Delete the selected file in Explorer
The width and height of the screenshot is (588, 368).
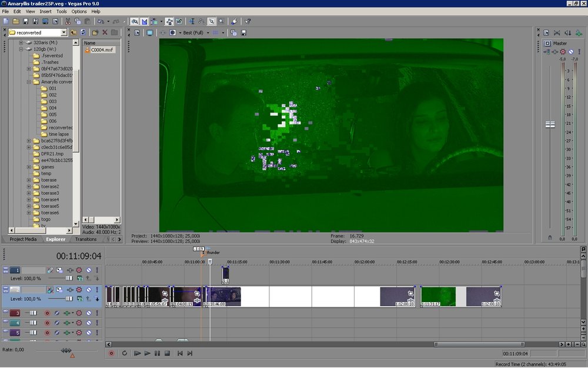pyautogui.click(x=105, y=32)
